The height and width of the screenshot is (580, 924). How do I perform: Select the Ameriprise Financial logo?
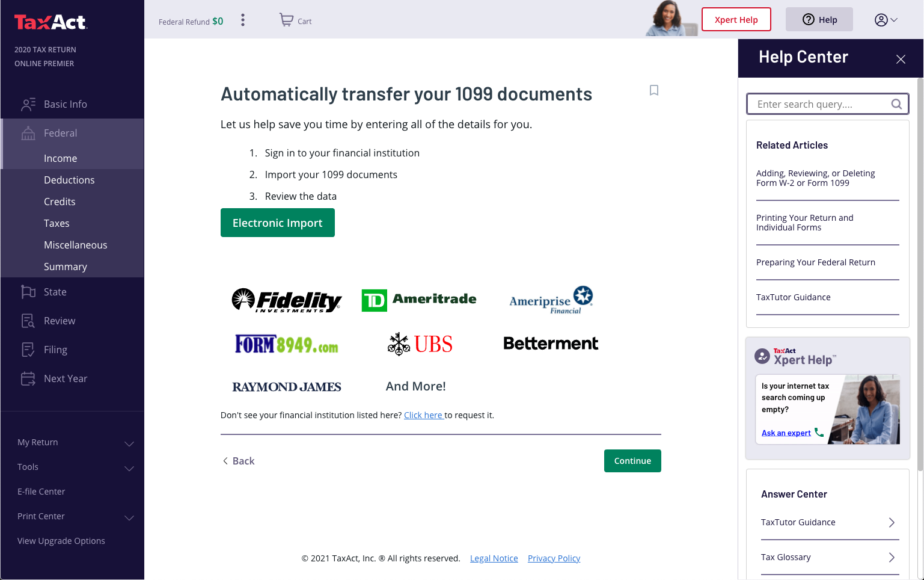click(x=551, y=300)
